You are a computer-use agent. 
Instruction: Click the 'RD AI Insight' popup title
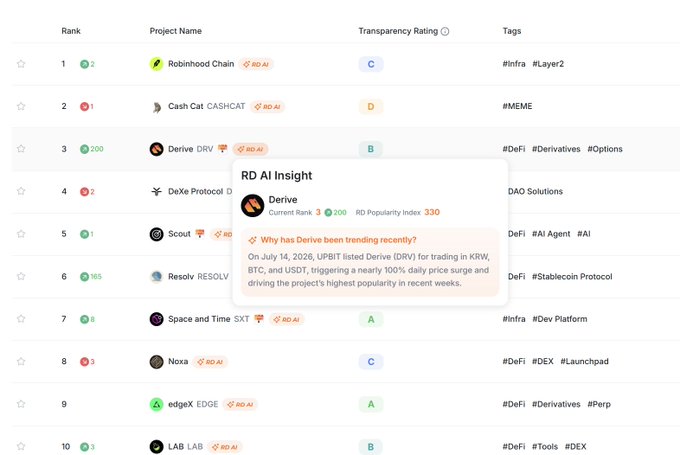coord(277,176)
